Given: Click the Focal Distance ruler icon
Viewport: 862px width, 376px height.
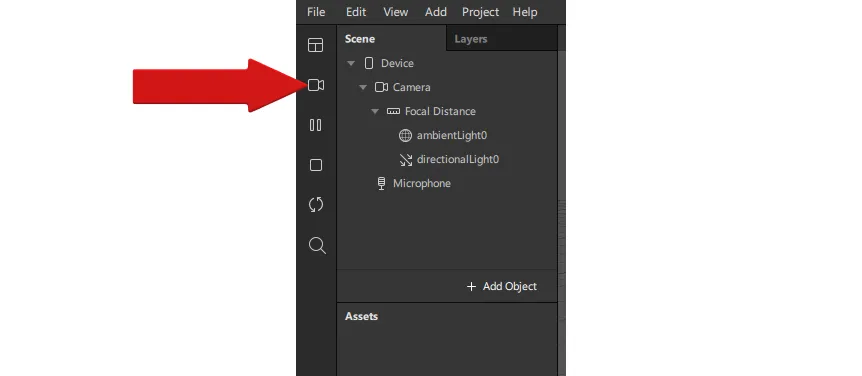Looking at the screenshot, I should (x=393, y=111).
